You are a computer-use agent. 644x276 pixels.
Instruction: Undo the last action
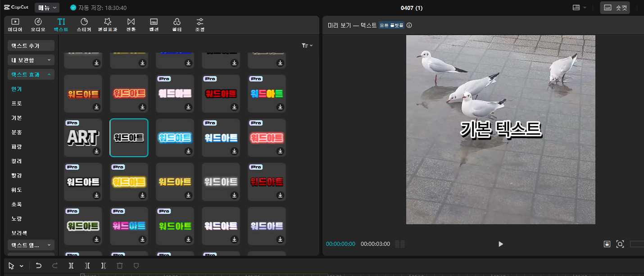point(39,266)
